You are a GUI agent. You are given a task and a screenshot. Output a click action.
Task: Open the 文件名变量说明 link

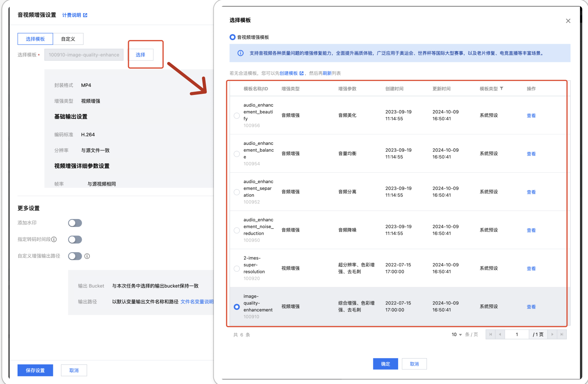click(x=197, y=302)
